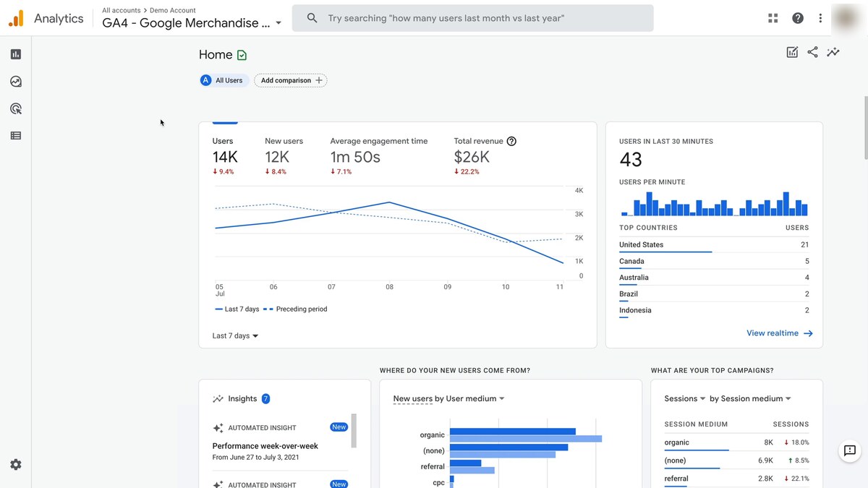Click the share this report icon

pos(812,52)
